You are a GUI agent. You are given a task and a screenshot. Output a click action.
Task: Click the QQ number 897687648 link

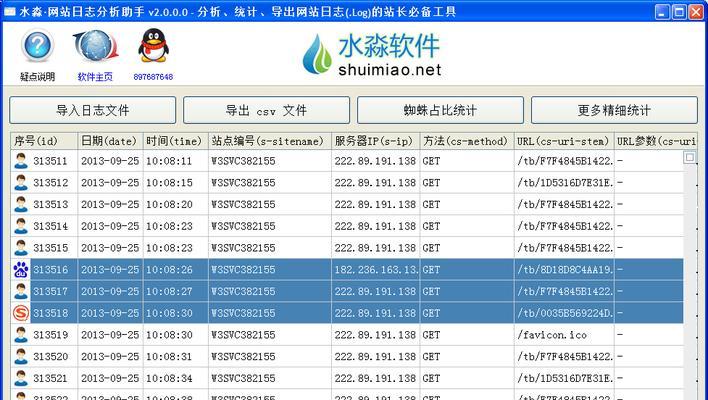click(x=153, y=77)
